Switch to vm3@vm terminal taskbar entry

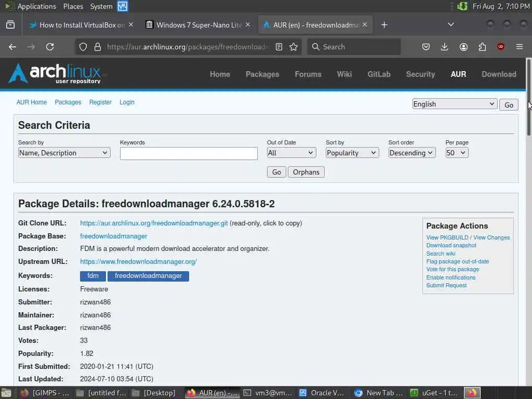[268, 393]
